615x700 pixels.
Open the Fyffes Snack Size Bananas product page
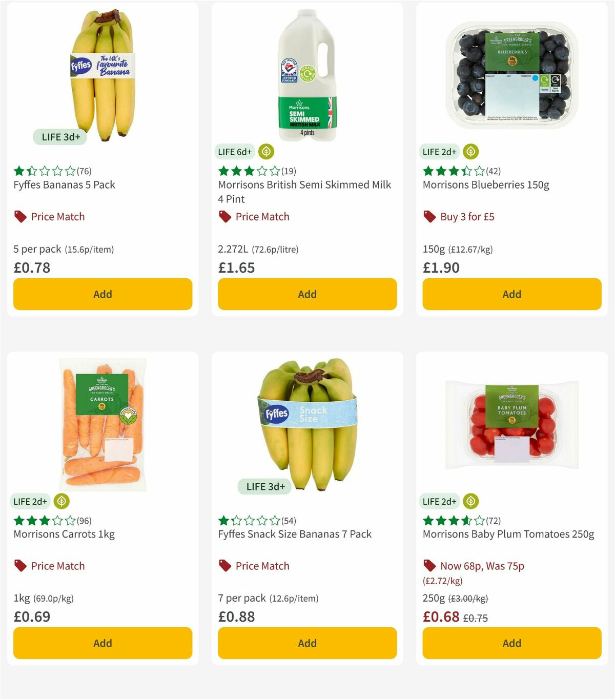[294, 534]
